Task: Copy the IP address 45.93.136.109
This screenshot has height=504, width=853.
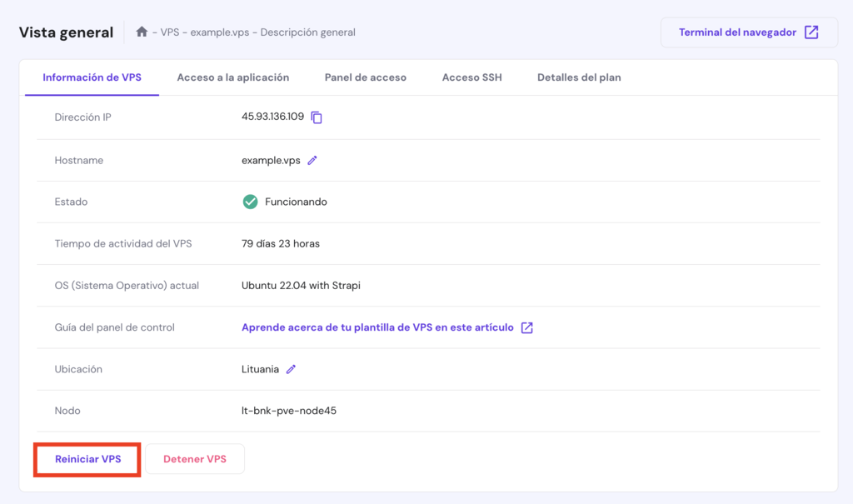Action: pos(317,117)
